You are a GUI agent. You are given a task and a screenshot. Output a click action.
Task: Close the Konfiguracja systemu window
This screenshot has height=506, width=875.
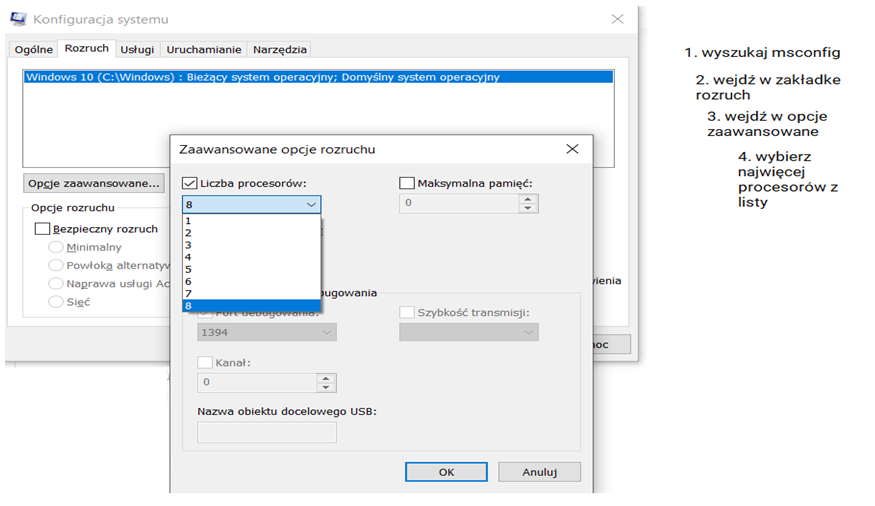coord(617,18)
